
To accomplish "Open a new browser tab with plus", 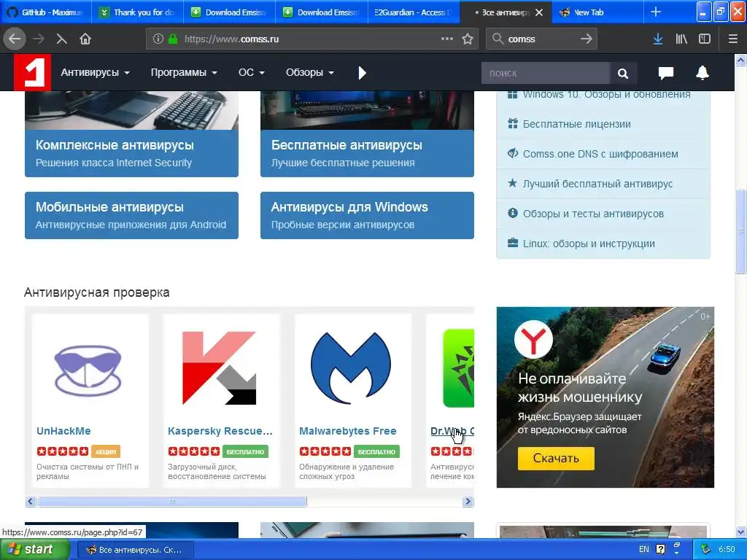I will 656,12.
